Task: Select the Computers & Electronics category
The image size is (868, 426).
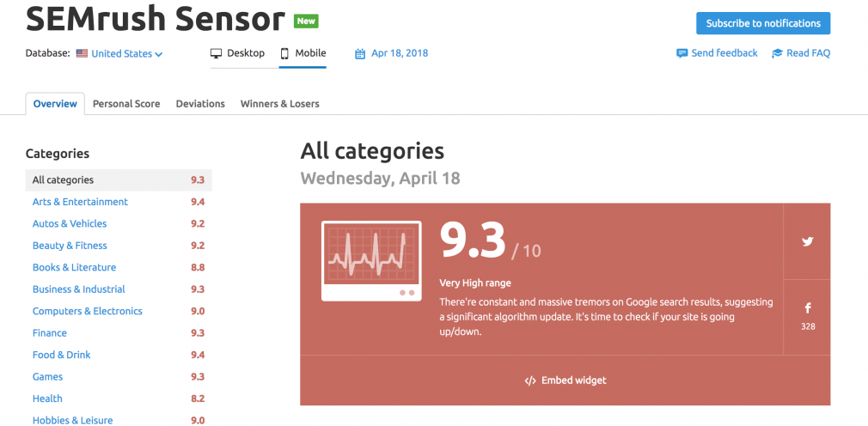Action: pos(88,311)
